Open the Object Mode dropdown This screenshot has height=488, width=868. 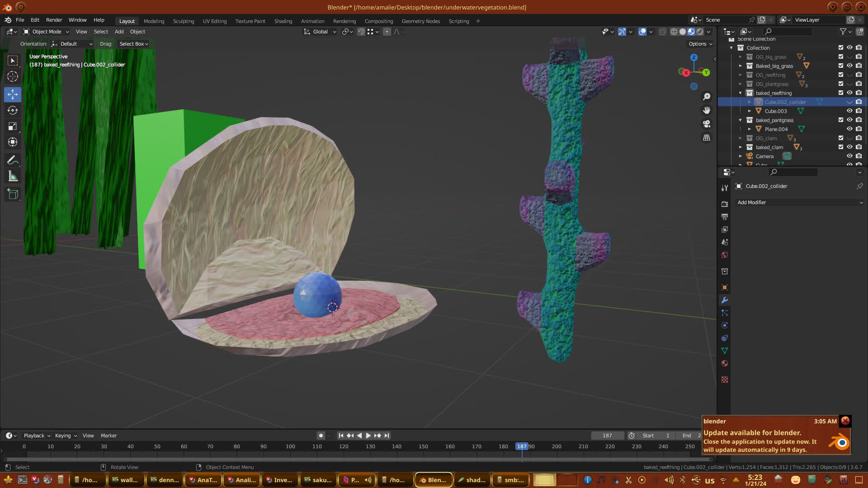46,32
